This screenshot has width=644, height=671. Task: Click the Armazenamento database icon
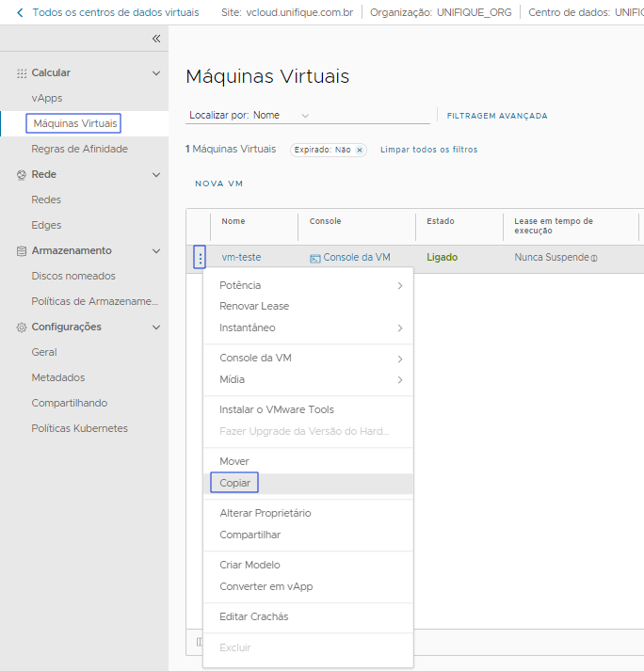point(22,250)
